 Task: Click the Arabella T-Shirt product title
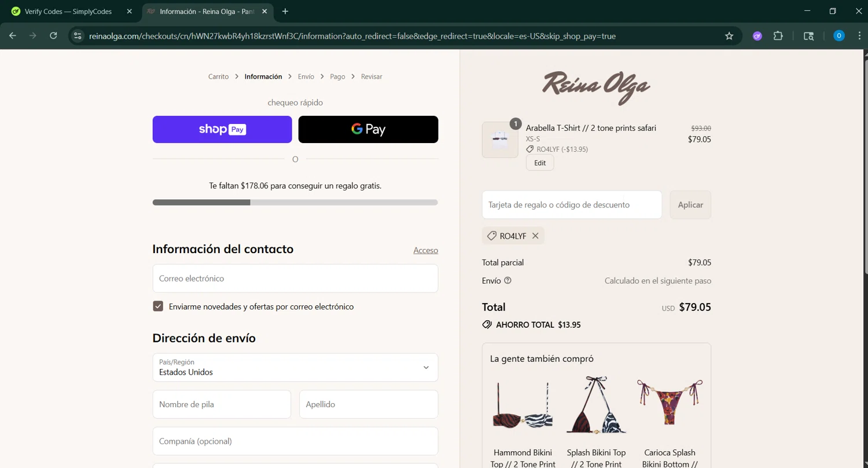(x=591, y=128)
